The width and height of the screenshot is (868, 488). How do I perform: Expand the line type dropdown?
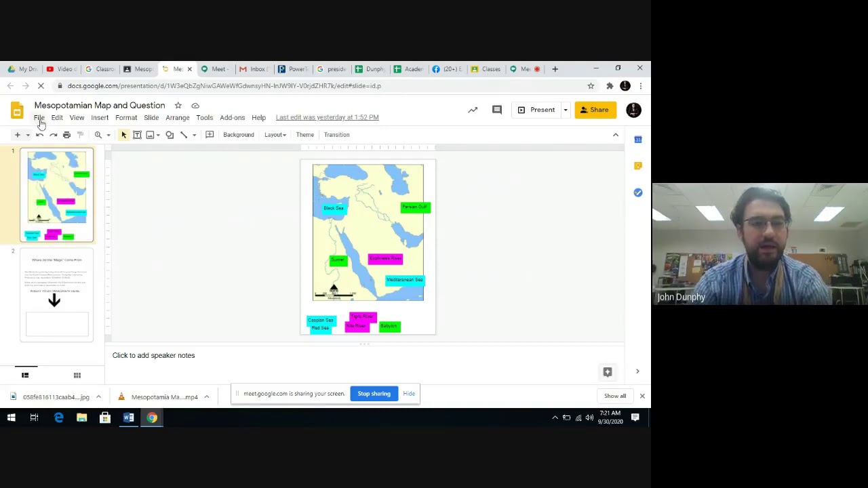click(194, 135)
